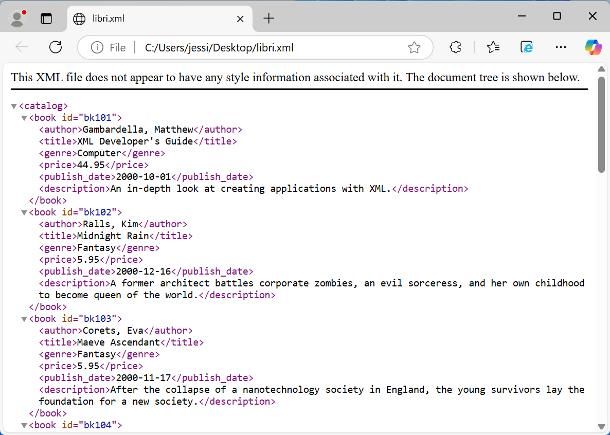Reload in Internet Explorer mode icon
610x435 pixels.
point(526,47)
